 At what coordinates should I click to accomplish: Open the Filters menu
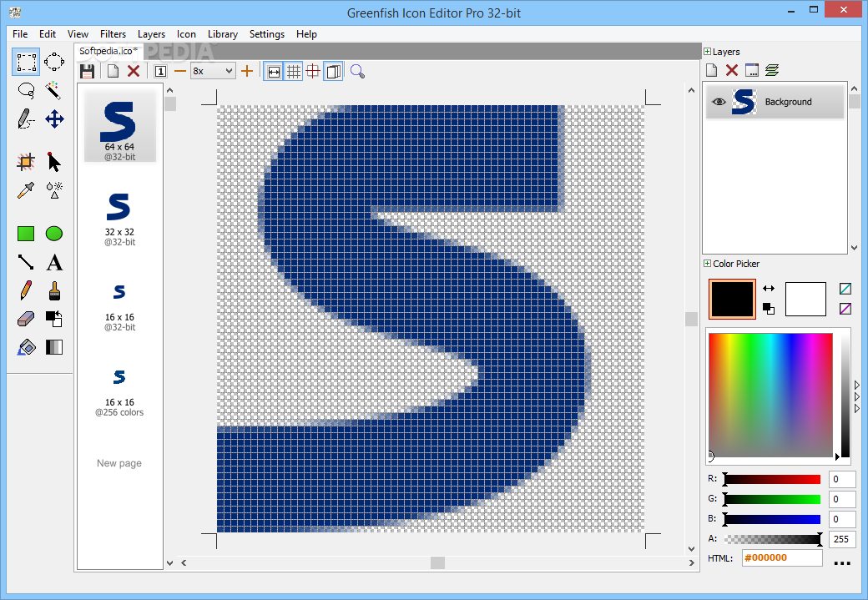tap(113, 34)
